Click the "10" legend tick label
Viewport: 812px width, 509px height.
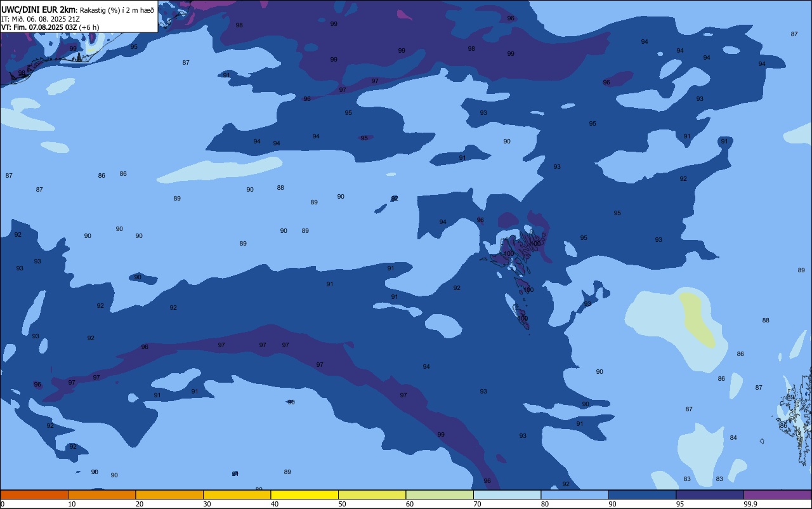click(72, 504)
